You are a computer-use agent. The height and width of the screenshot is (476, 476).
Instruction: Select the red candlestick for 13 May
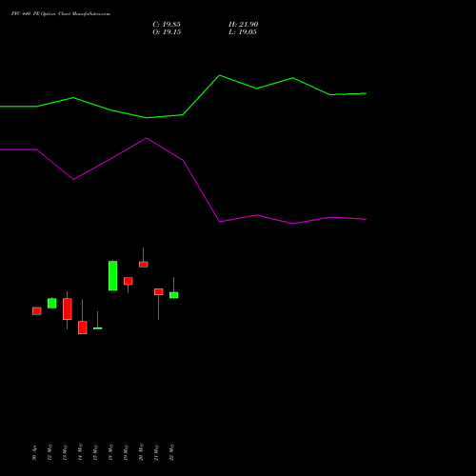pyautogui.click(x=68, y=309)
